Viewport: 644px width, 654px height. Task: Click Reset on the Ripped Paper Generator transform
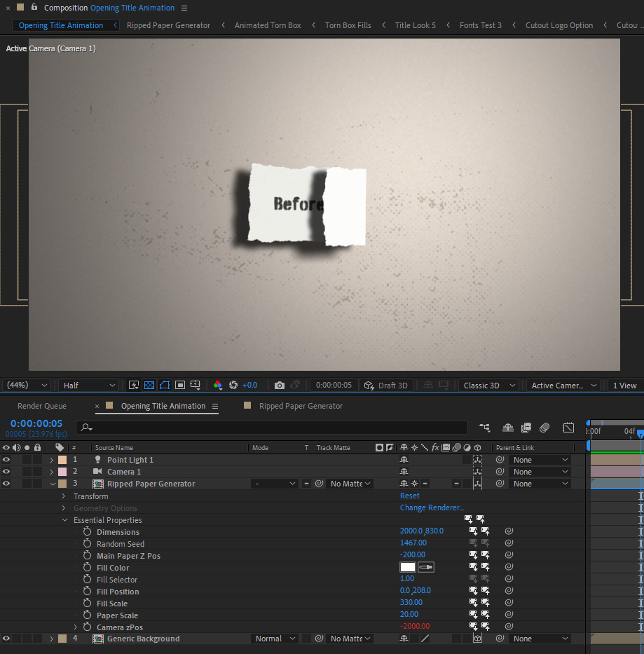(x=409, y=496)
